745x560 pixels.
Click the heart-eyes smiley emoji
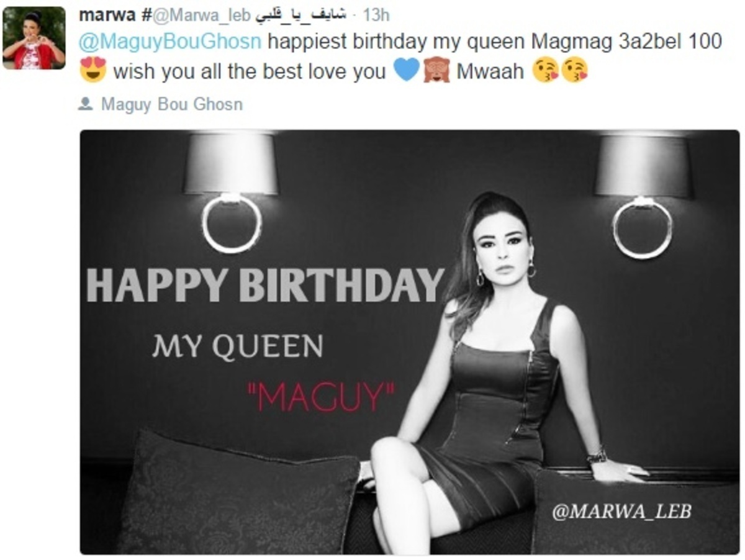point(93,70)
